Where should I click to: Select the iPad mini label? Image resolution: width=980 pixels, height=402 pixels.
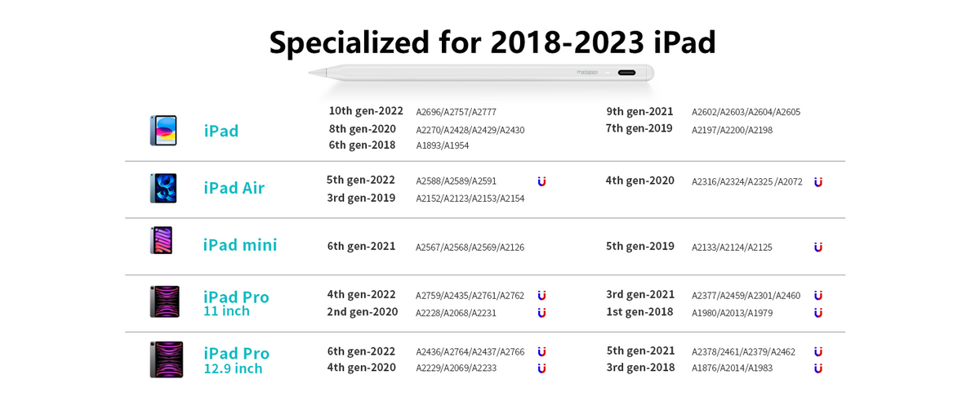click(x=240, y=245)
